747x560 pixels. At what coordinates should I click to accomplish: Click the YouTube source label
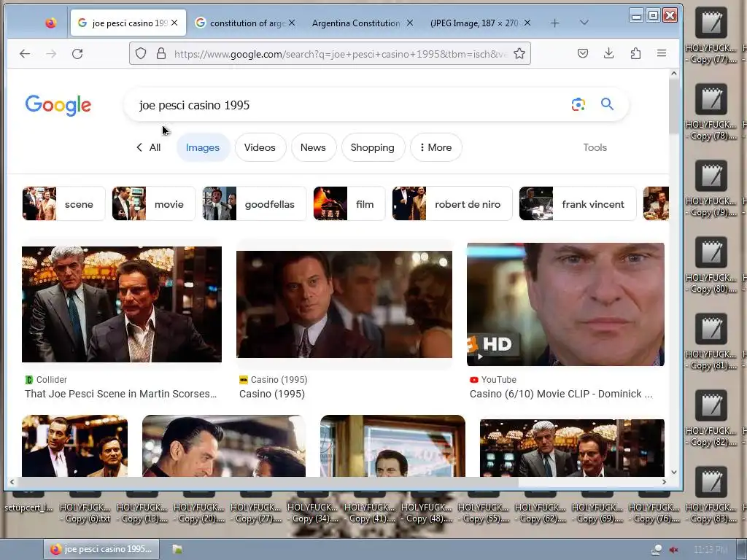click(x=493, y=379)
